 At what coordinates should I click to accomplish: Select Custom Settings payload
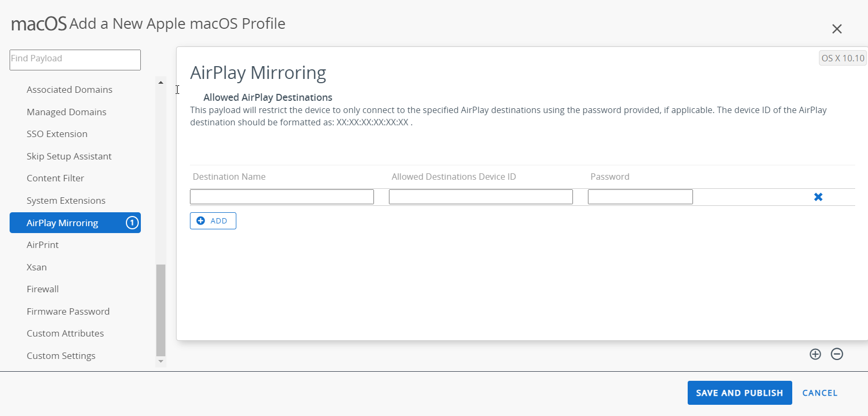point(61,356)
